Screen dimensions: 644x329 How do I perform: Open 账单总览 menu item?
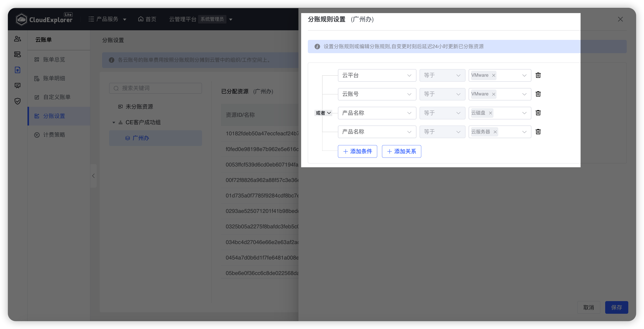point(59,59)
